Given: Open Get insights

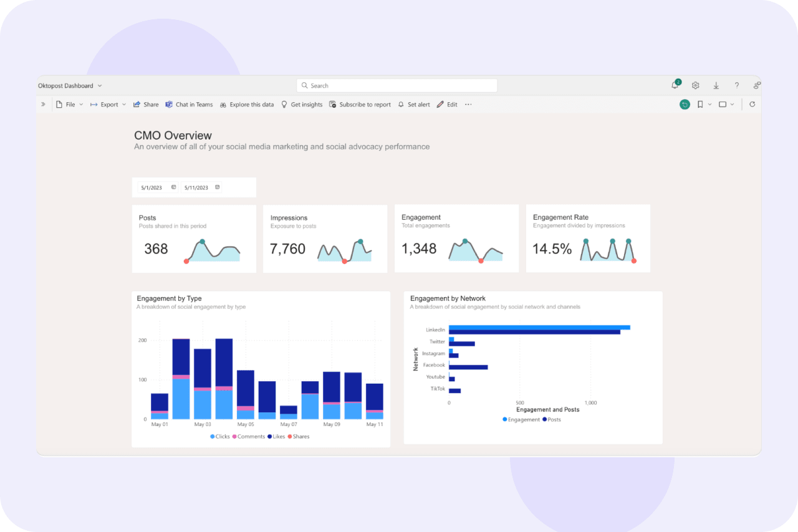Looking at the screenshot, I should click(302, 104).
